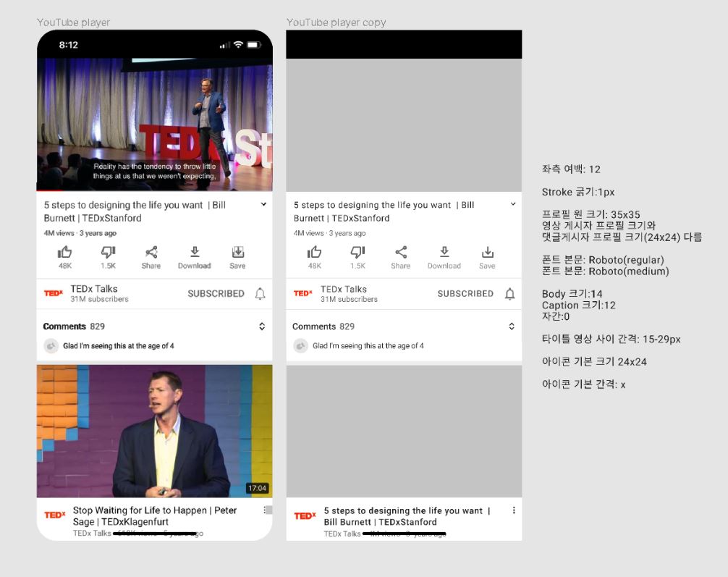The width and height of the screenshot is (728, 577).
Task: Click the battery icon in phone status bar
Action: point(254,45)
